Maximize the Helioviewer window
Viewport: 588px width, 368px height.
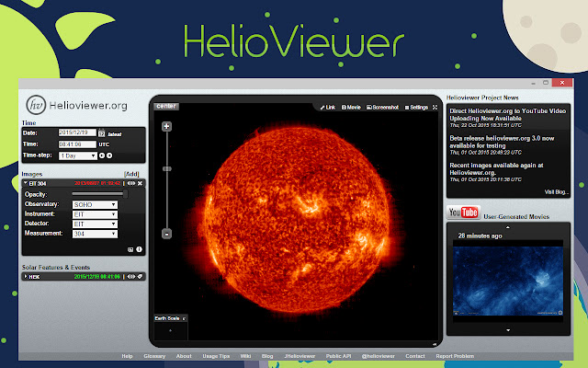(546, 83)
